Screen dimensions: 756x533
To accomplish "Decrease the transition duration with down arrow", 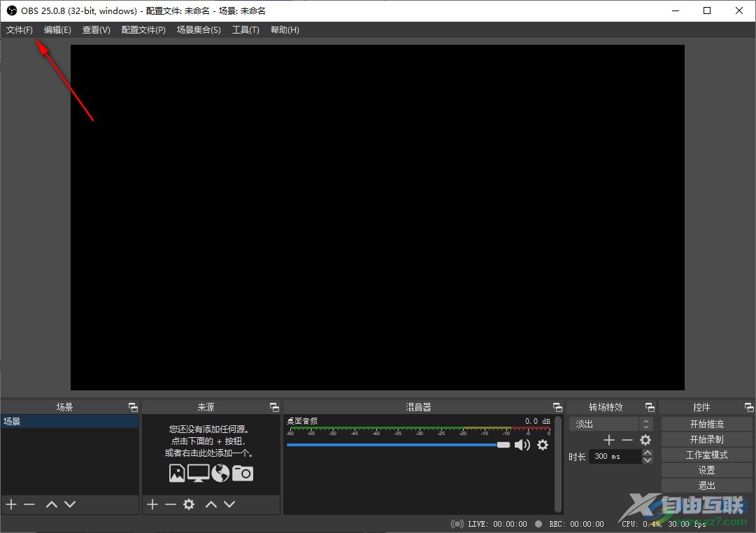I will pyautogui.click(x=648, y=460).
